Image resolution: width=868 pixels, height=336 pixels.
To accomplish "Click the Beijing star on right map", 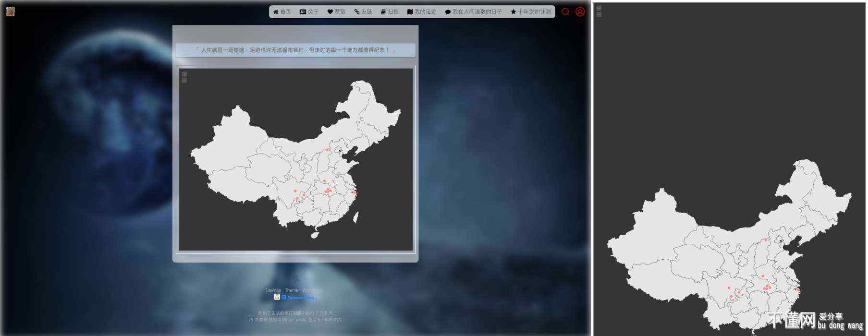I will pos(781,241).
